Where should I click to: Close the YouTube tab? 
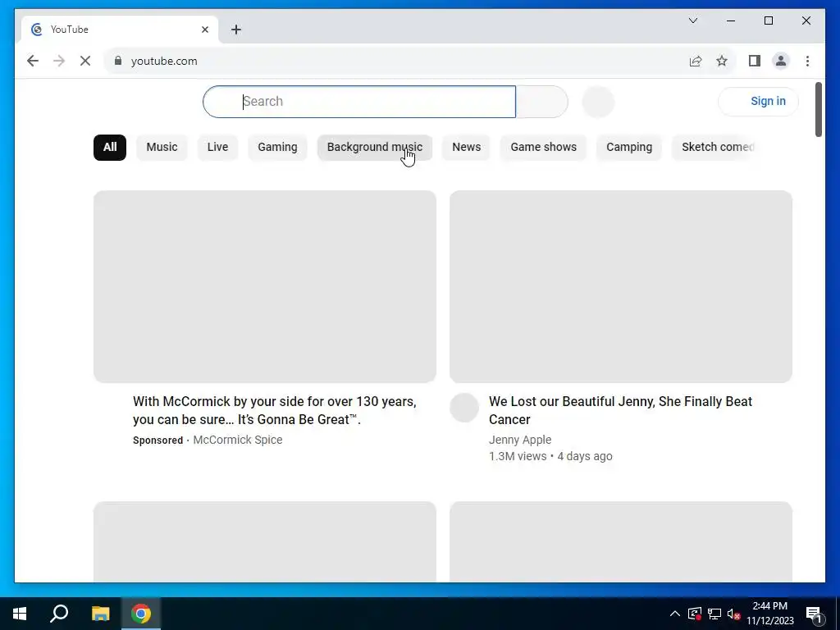(x=204, y=30)
